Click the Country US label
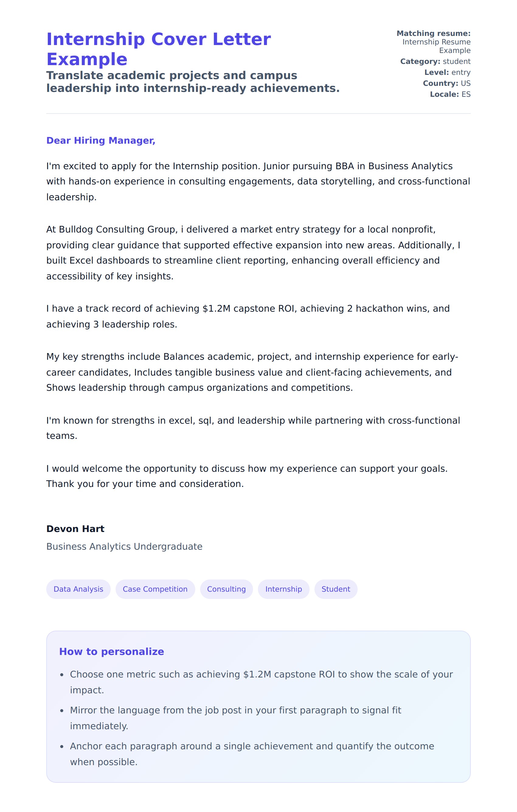 click(446, 83)
